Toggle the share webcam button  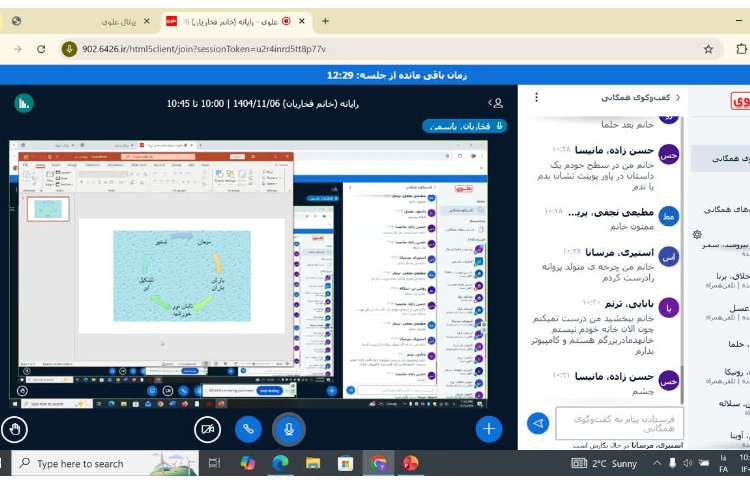pyautogui.click(x=208, y=429)
